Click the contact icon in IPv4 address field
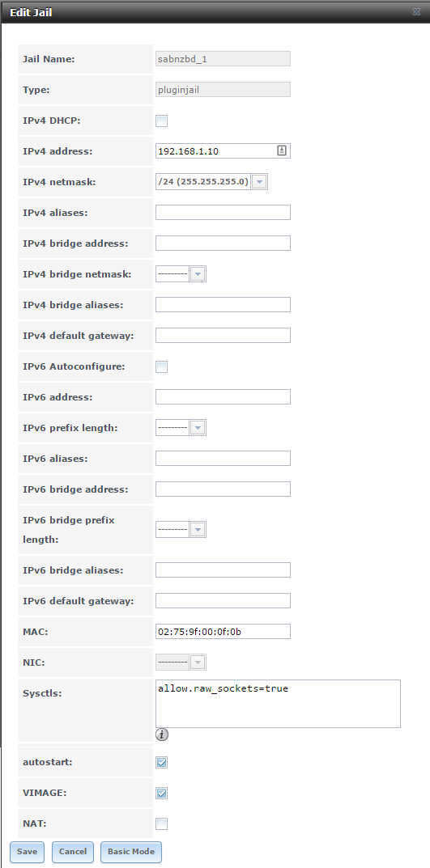The height and width of the screenshot is (868, 430). click(x=282, y=150)
